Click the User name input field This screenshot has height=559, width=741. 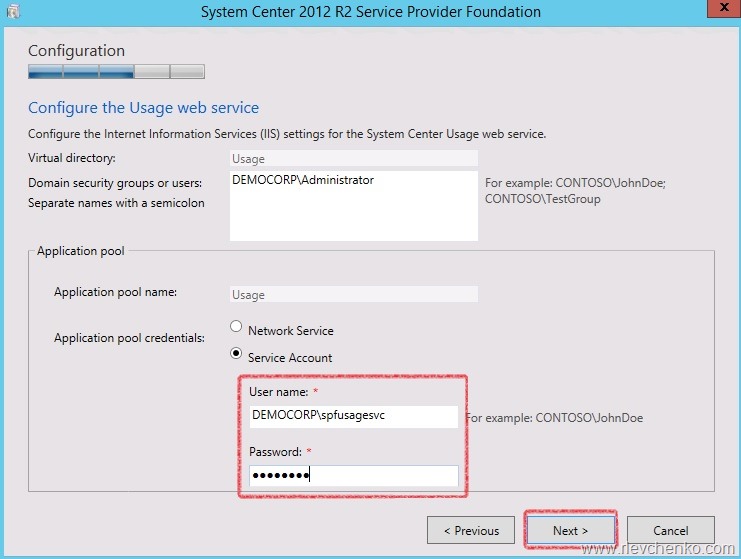coord(353,416)
